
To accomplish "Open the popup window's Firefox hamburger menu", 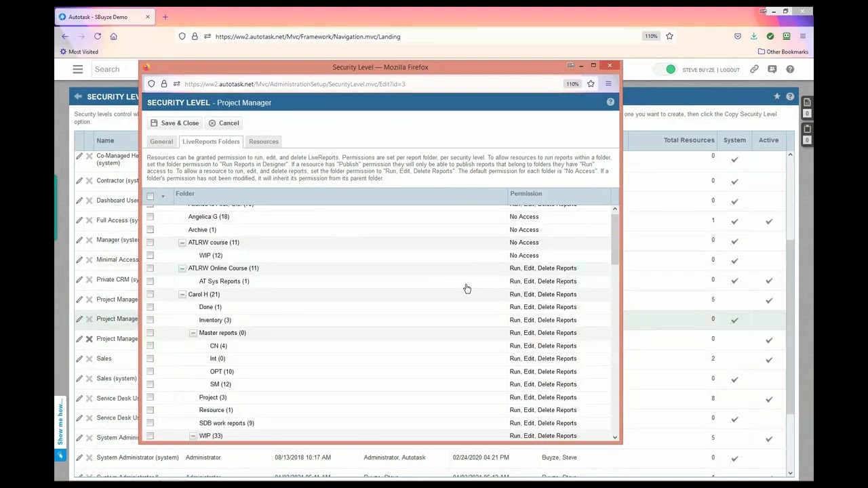I will pos(608,84).
